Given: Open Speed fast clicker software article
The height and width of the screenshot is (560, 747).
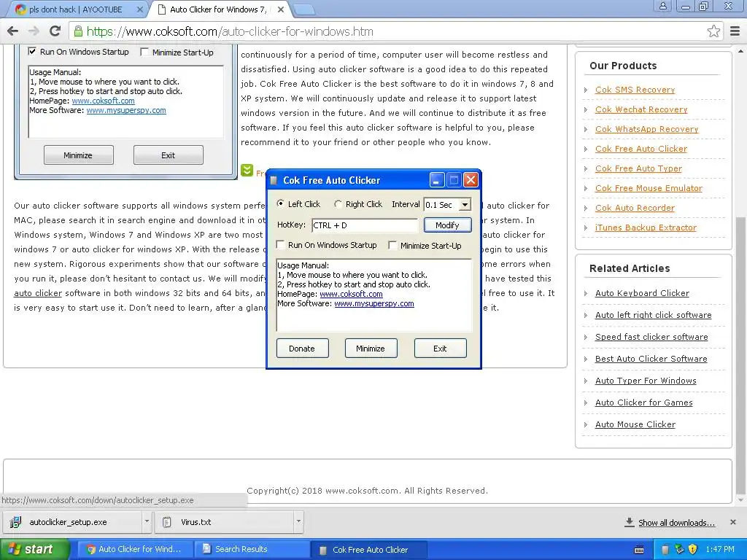Looking at the screenshot, I should click(651, 337).
